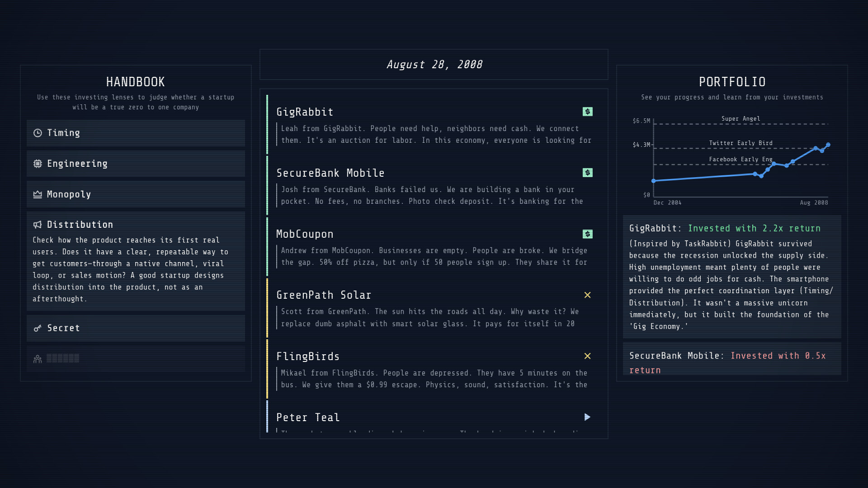The width and height of the screenshot is (868, 488).
Task: Select the PORTFOLIO panel header
Action: tap(732, 82)
